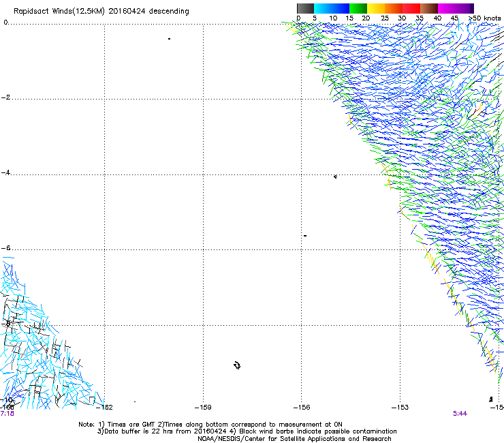The width and height of the screenshot is (504, 443).
Task: Click the longitude label -153
Action: (x=400, y=408)
